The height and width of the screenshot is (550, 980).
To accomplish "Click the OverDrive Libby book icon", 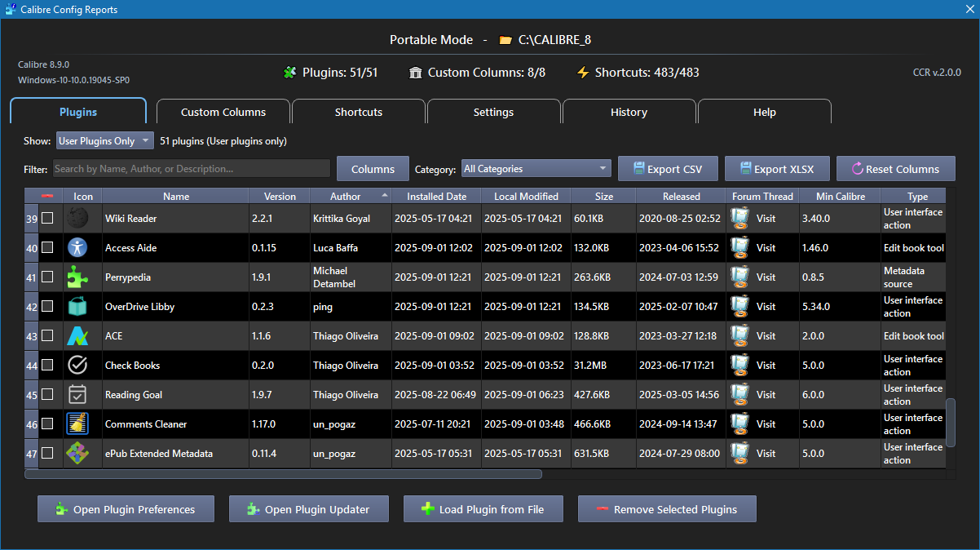I will click(77, 307).
